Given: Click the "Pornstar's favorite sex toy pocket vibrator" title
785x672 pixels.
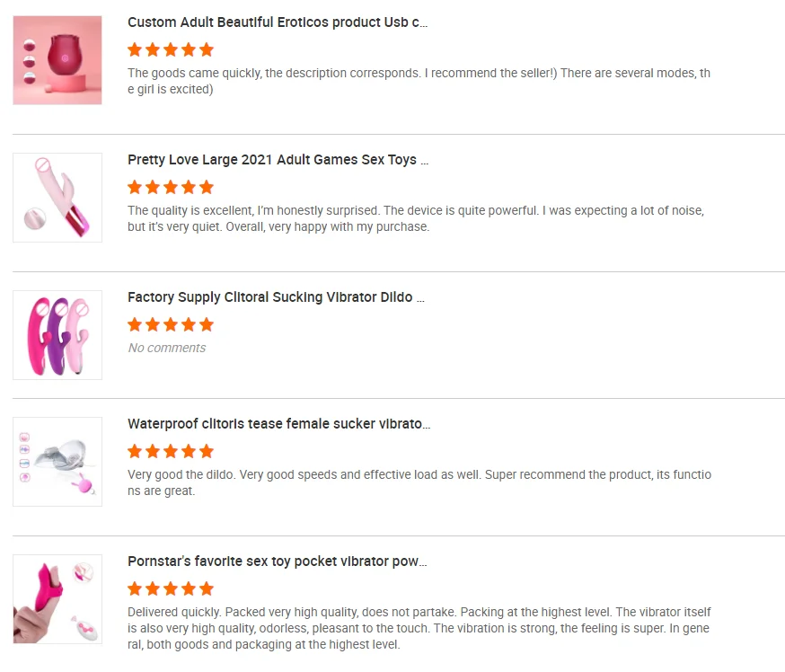Looking at the screenshot, I should pyautogui.click(x=277, y=561).
